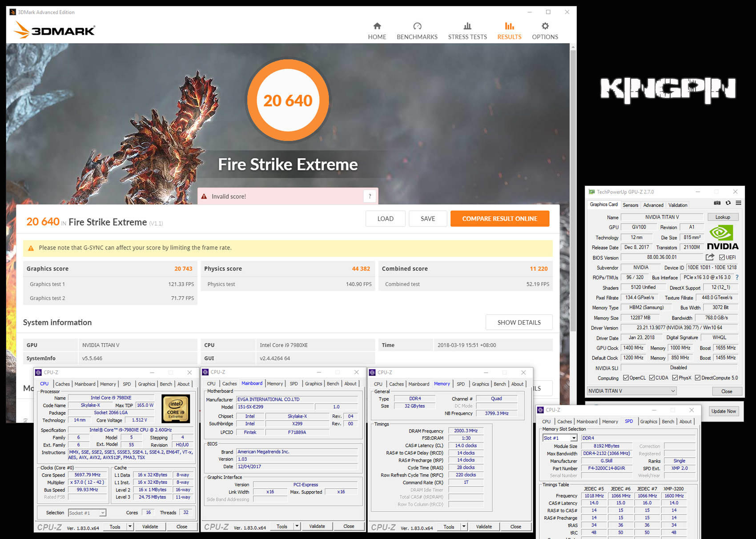The image size is (756, 539).
Task: Click the BIOS version share/export icon in GPU-Z
Action: [x=710, y=257]
